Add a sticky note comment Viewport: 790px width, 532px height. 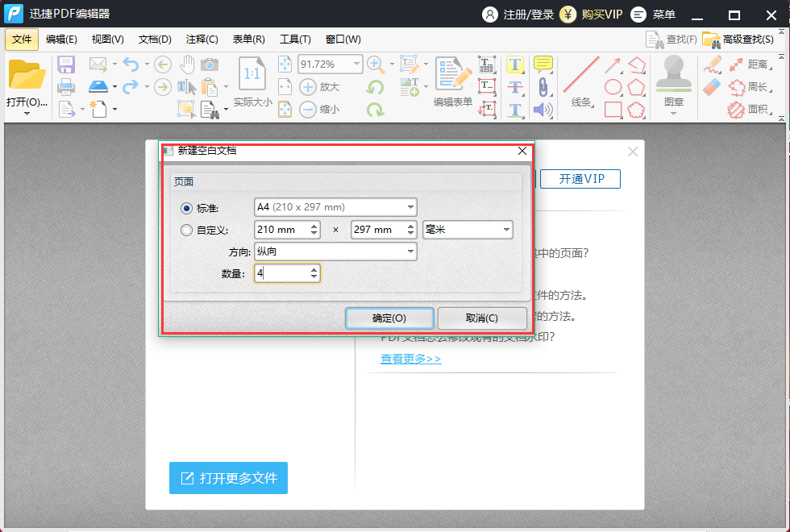click(x=543, y=64)
